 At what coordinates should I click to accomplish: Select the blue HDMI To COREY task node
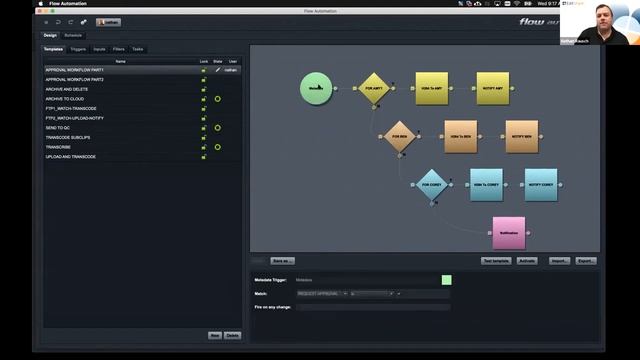(486, 184)
